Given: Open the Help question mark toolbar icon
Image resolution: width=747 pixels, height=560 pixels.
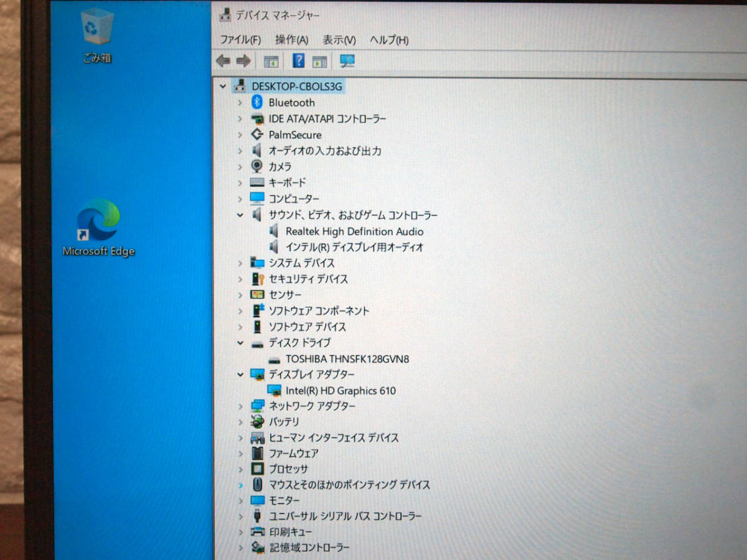Looking at the screenshot, I should pyautogui.click(x=298, y=60).
